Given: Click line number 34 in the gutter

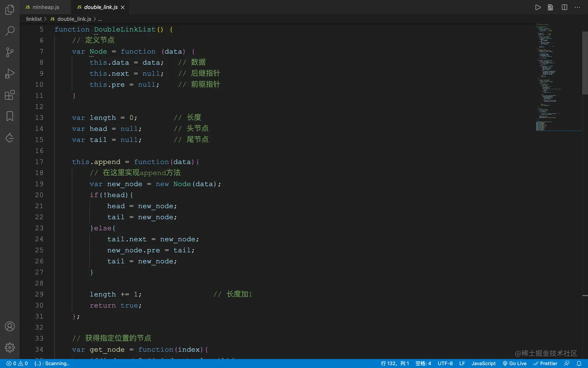Looking at the screenshot, I should tap(39, 349).
